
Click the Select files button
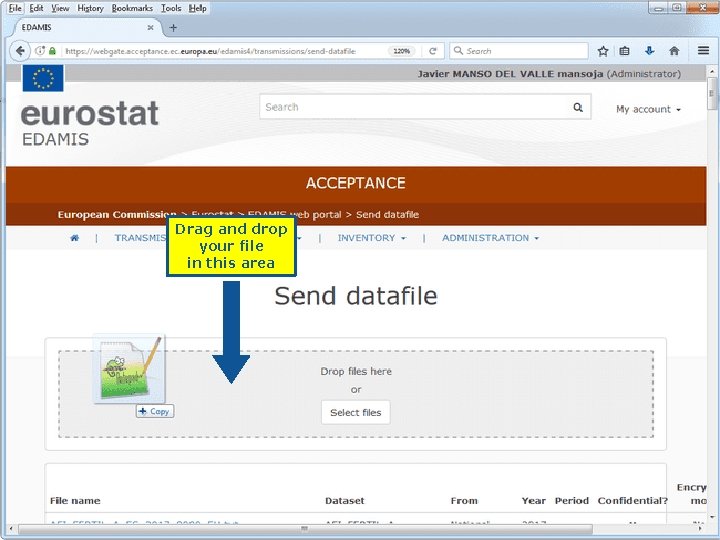(356, 412)
